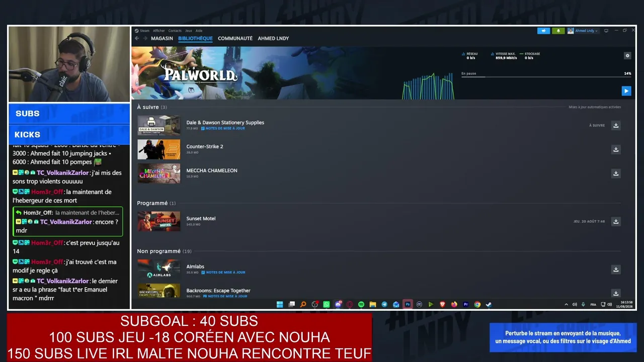Open the Afficher menu
This screenshot has height=362, width=644.
point(159,31)
